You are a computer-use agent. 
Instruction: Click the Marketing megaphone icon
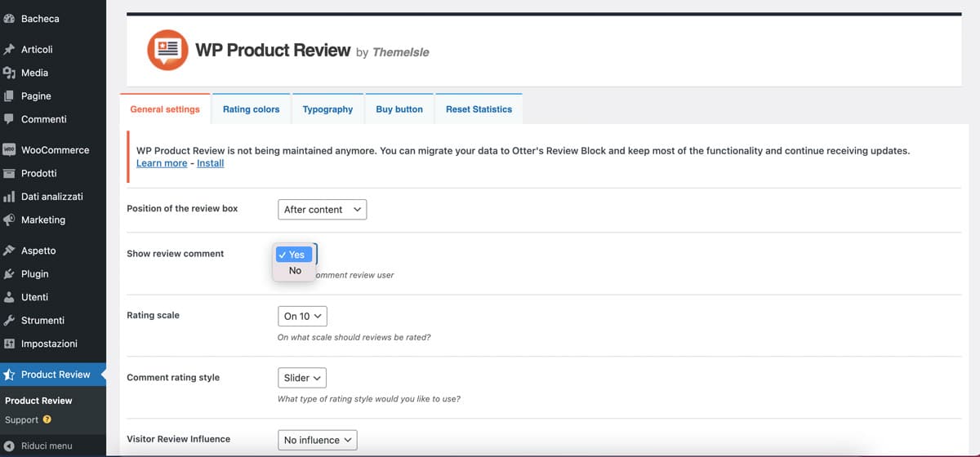tap(10, 220)
